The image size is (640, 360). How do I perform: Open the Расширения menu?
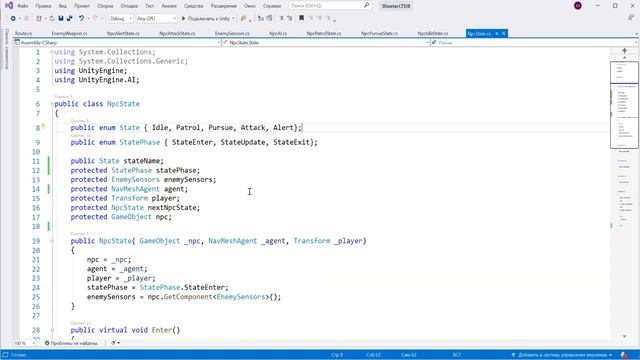point(224,6)
